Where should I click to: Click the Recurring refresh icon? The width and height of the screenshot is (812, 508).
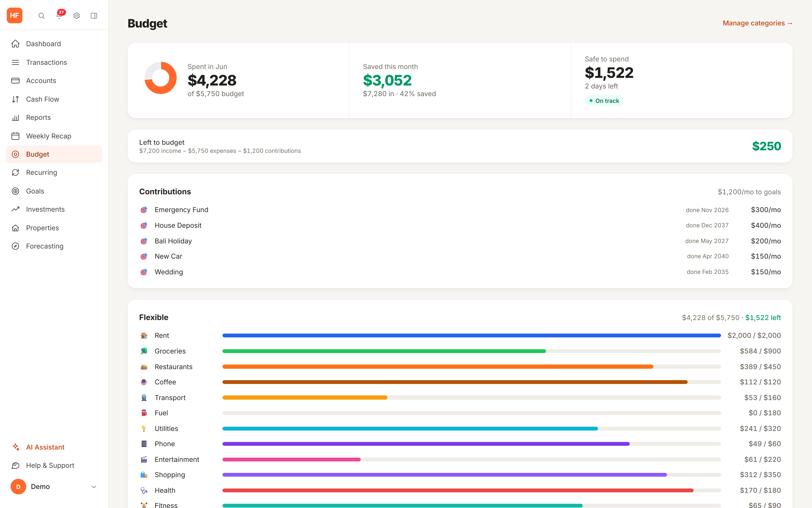pos(15,172)
